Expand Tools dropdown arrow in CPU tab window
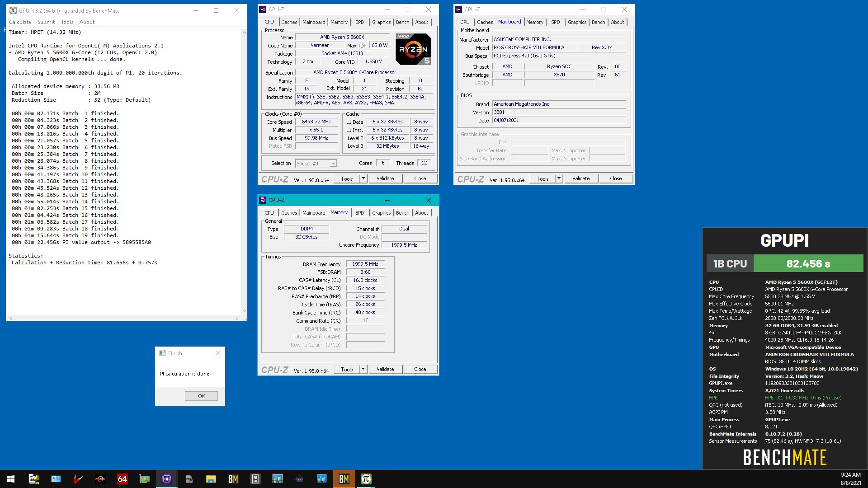The image size is (868, 488). click(x=363, y=178)
